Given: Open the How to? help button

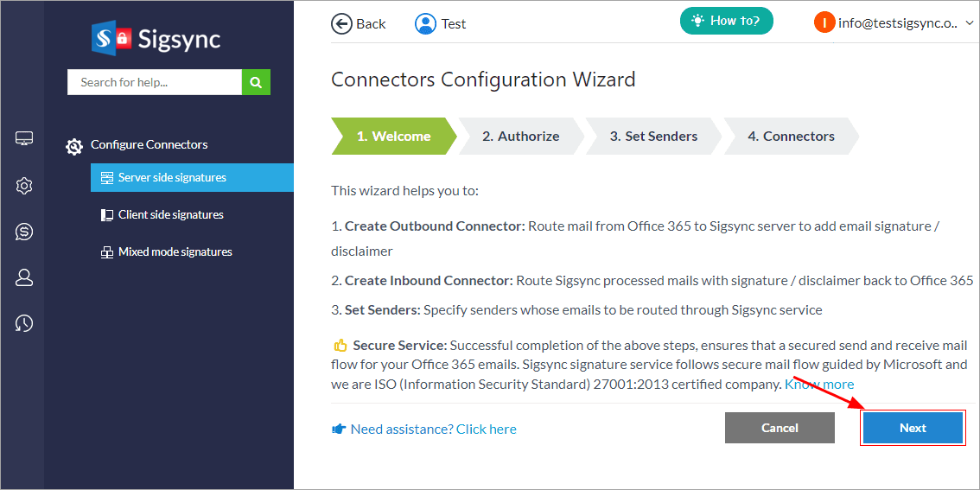Looking at the screenshot, I should (x=726, y=21).
